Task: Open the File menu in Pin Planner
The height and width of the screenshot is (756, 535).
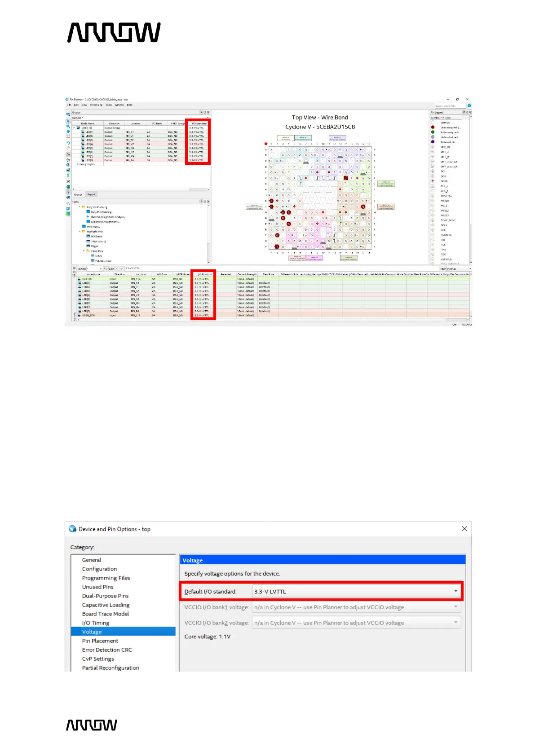Action: pos(69,105)
